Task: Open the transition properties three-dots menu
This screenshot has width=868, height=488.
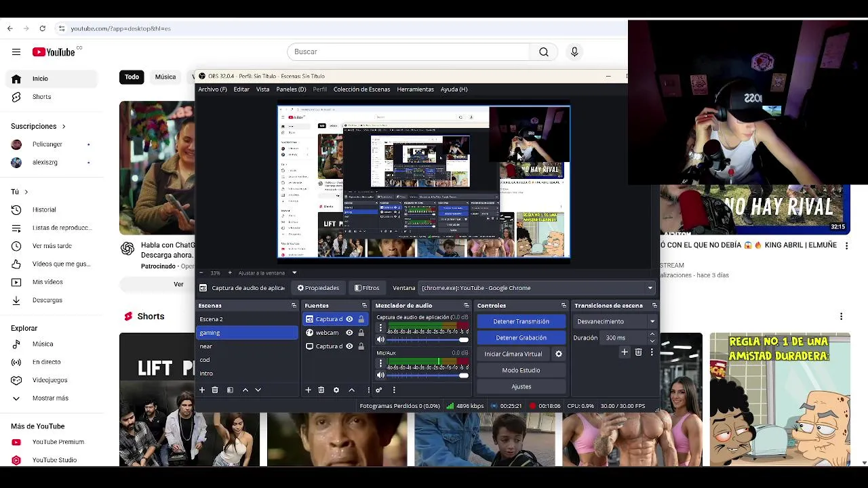Action: coord(652,352)
